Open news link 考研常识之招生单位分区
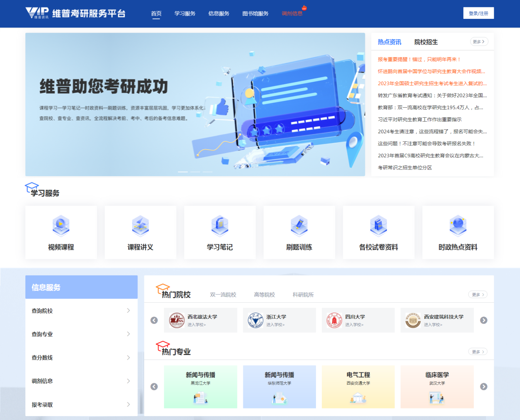The height and width of the screenshot is (420, 520). tap(405, 168)
